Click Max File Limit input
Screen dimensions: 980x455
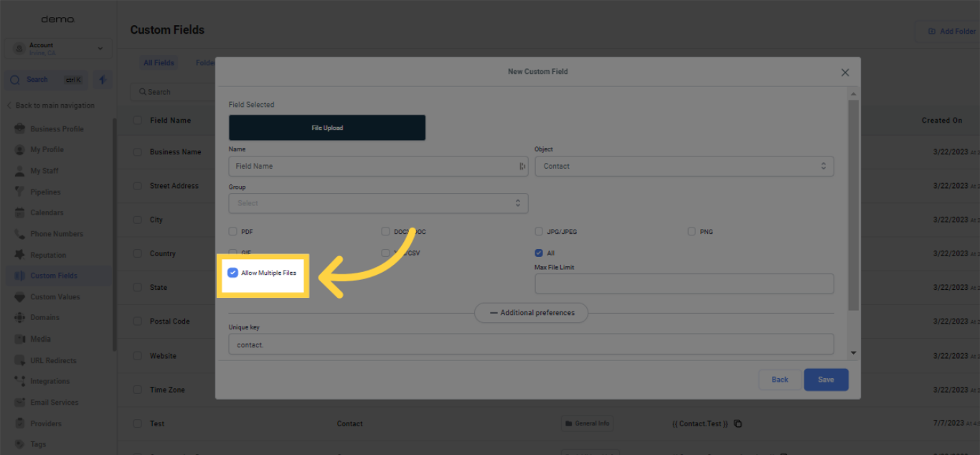(684, 283)
